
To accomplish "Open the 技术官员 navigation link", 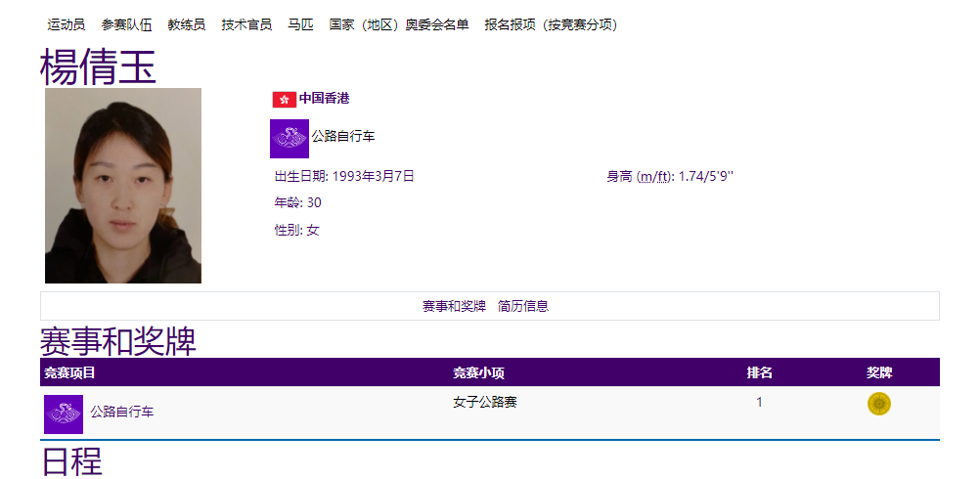I will 246,24.
